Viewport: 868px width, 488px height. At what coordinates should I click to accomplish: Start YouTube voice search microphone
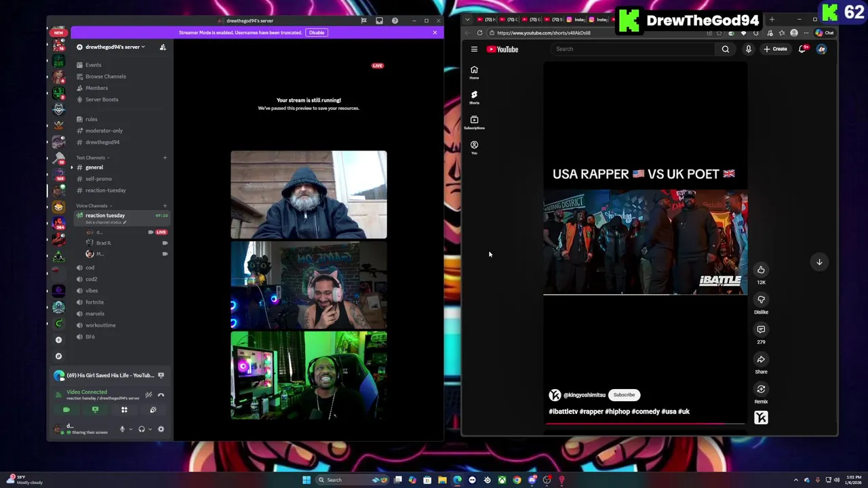748,49
